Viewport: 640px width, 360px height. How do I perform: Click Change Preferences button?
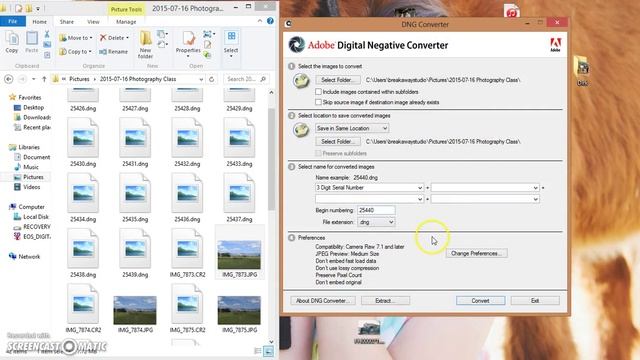click(476, 253)
